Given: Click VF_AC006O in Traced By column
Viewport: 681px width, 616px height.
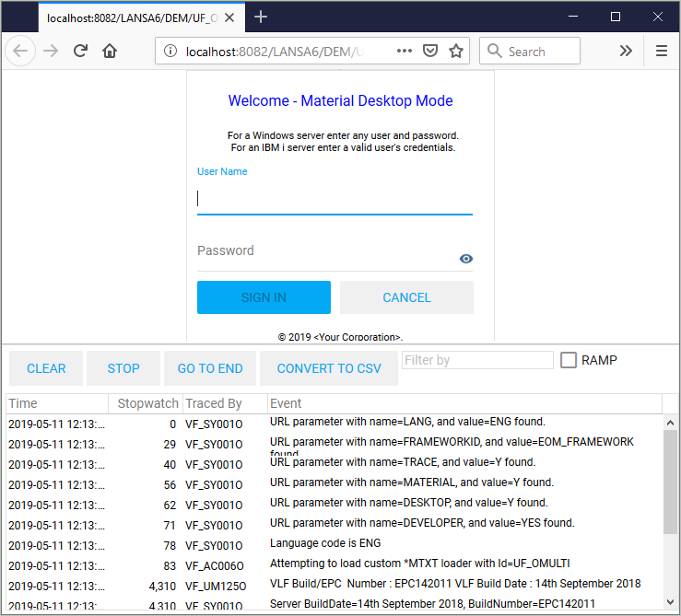Looking at the screenshot, I should (x=215, y=565).
